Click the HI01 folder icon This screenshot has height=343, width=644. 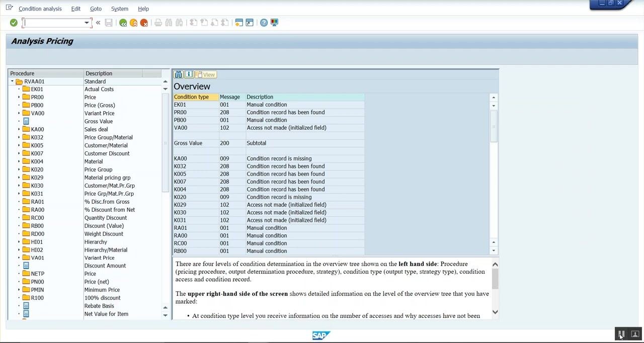26,242
